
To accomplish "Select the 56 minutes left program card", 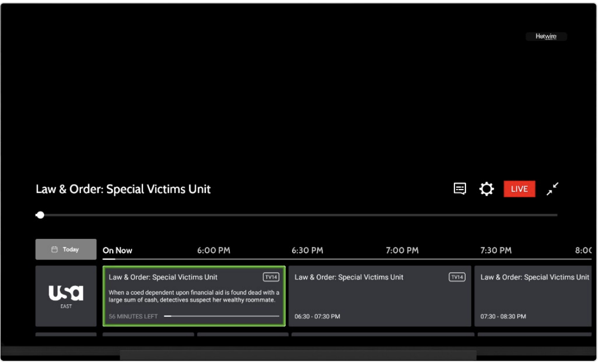I will (x=194, y=296).
